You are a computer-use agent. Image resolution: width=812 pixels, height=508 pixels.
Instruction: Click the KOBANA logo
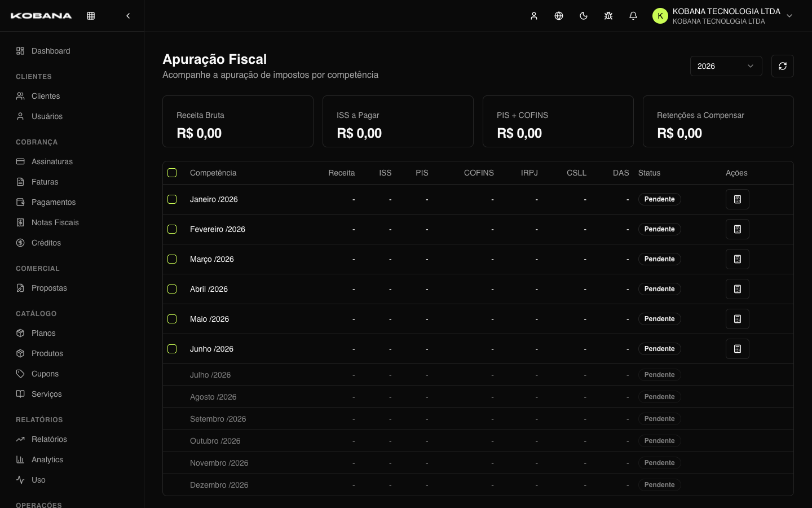[41, 16]
